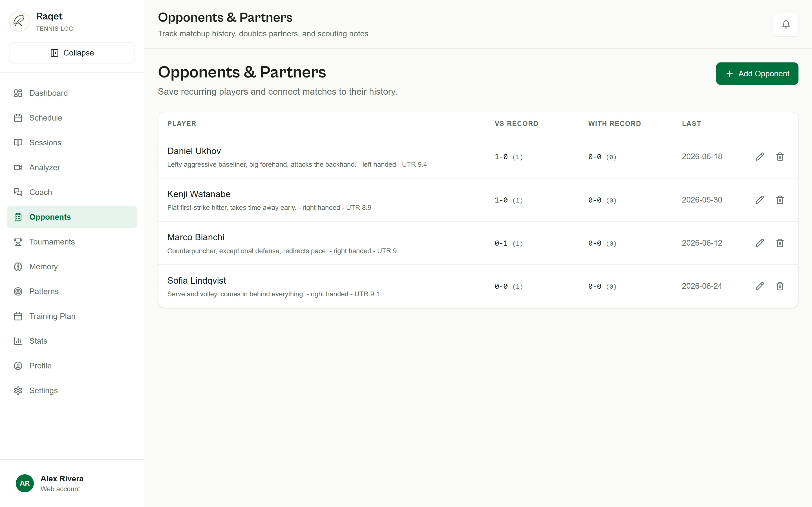Edit Marco Bianchi's entry pencil icon
This screenshot has height=507, width=812.
(x=760, y=243)
